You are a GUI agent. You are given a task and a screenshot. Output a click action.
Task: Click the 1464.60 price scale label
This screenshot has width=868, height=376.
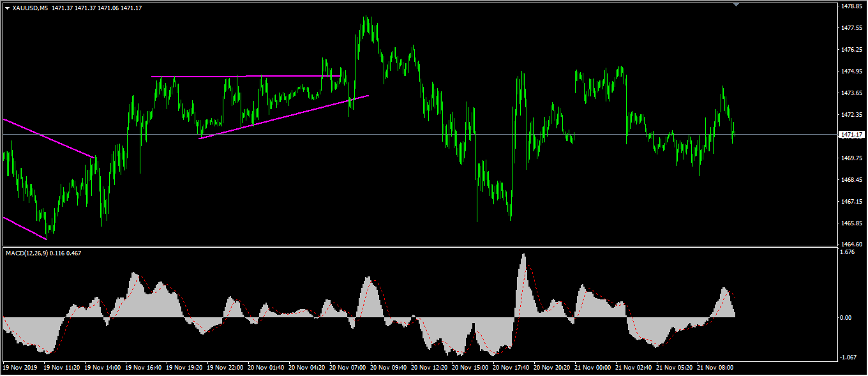[852, 244]
